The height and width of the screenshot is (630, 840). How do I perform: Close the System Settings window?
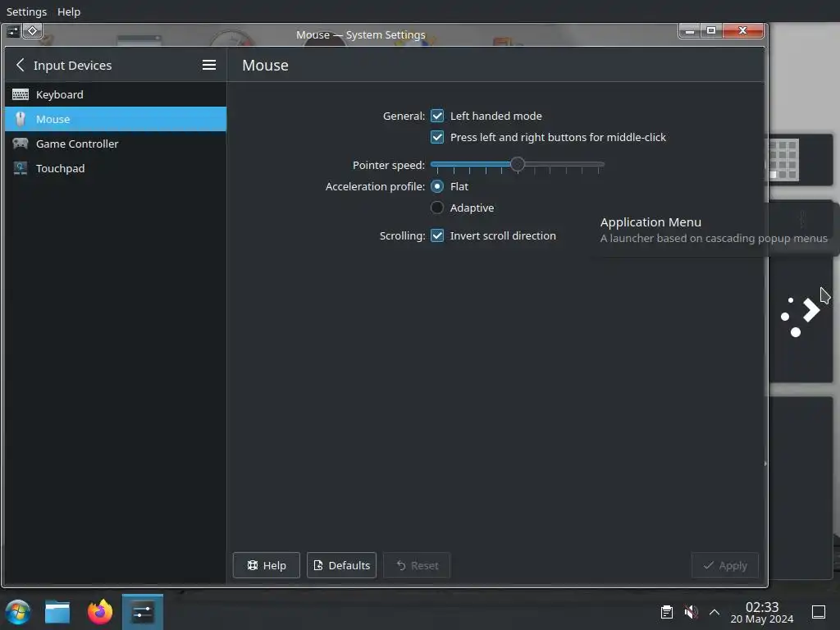(742, 31)
